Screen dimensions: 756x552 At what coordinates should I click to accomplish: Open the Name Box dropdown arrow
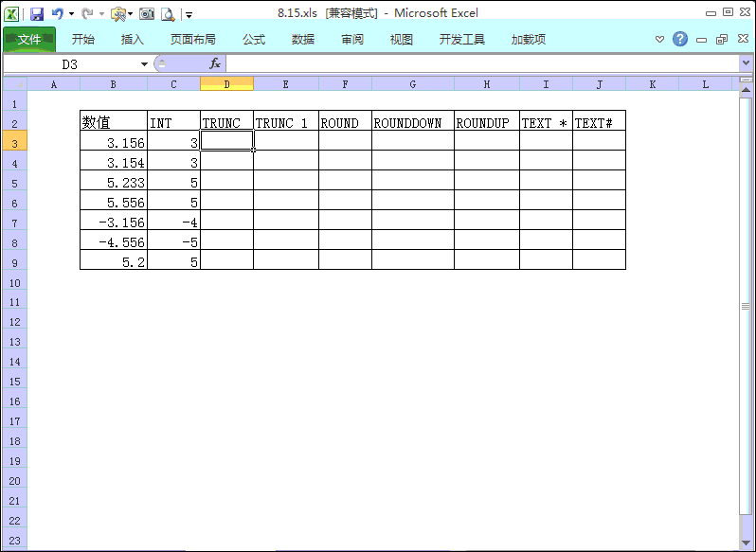coord(144,64)
